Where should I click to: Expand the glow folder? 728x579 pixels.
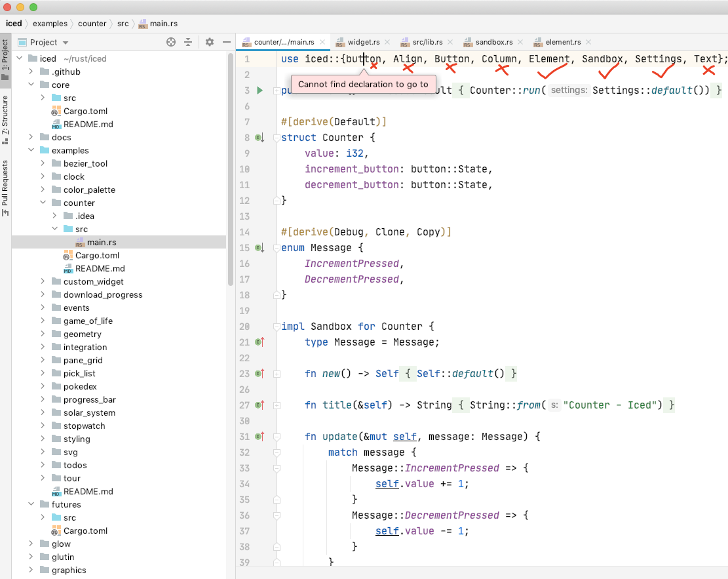coord(31,544)
